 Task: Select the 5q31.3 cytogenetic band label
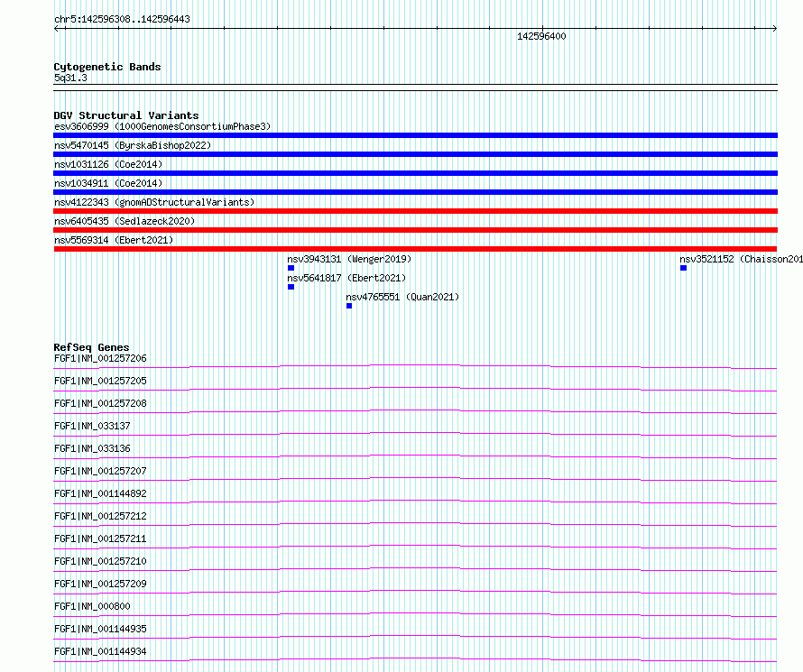pyautogui.click(x=70, y=78)
